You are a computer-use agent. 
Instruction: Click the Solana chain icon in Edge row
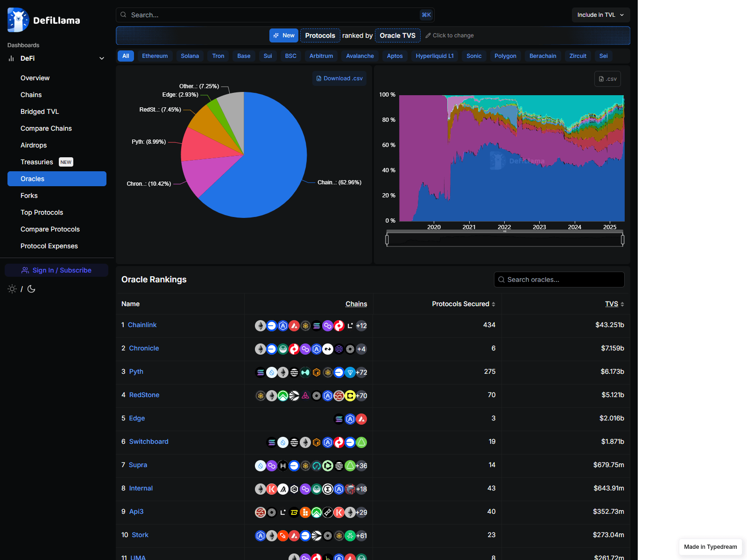point(339,419)
